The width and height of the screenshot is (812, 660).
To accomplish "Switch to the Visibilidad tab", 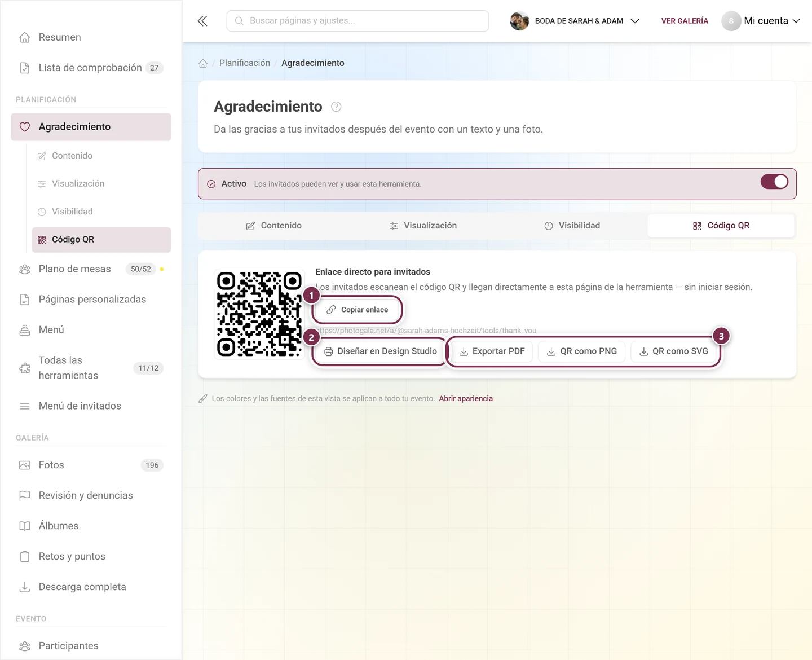I will tap(572, 226).
